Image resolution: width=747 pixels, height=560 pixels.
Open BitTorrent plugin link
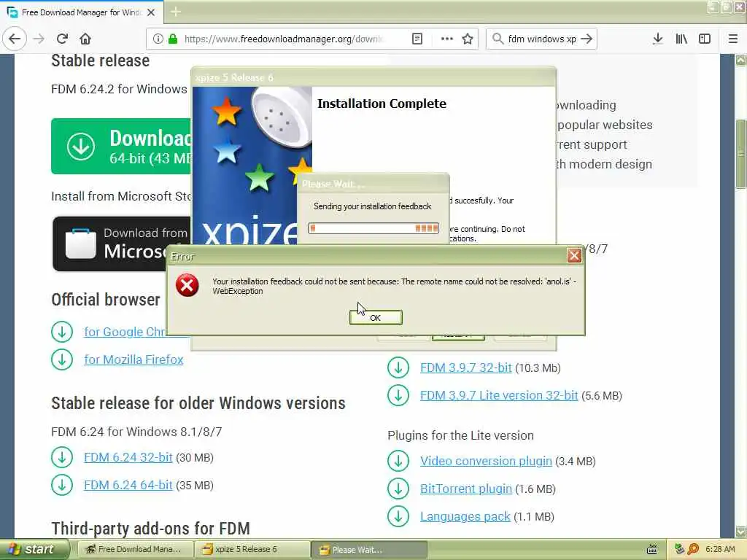click(466, 489)
